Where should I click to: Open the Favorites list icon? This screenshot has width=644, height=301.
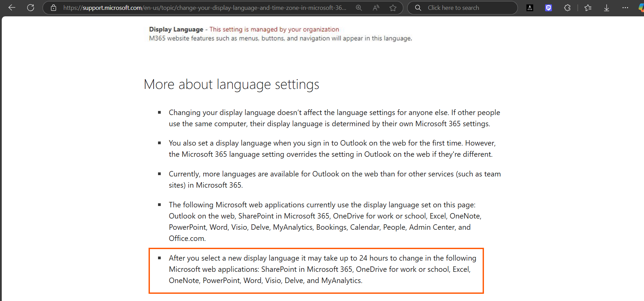point(588,8)
